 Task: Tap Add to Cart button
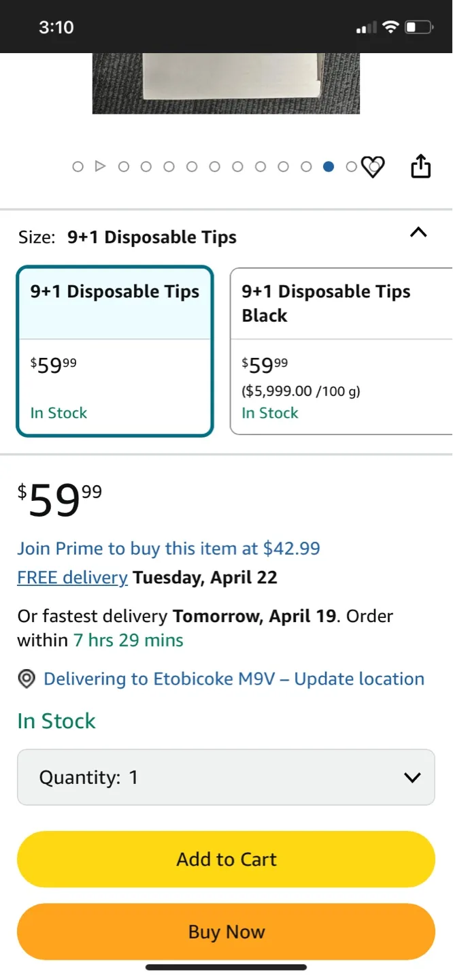point(226,859)
